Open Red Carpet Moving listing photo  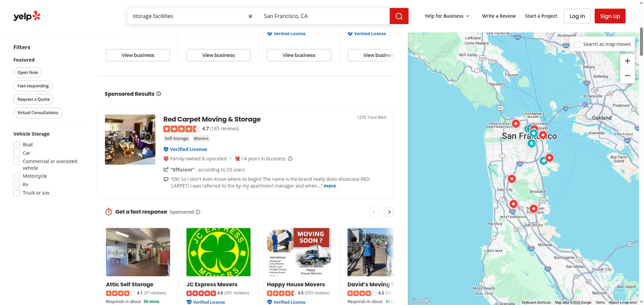click(130, 139)
